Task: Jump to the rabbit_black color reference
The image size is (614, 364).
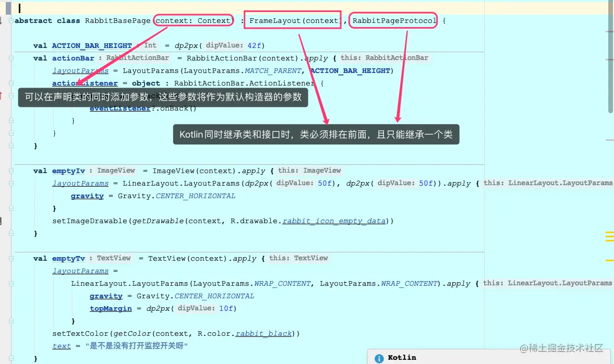Action: [x=263, y=333]
